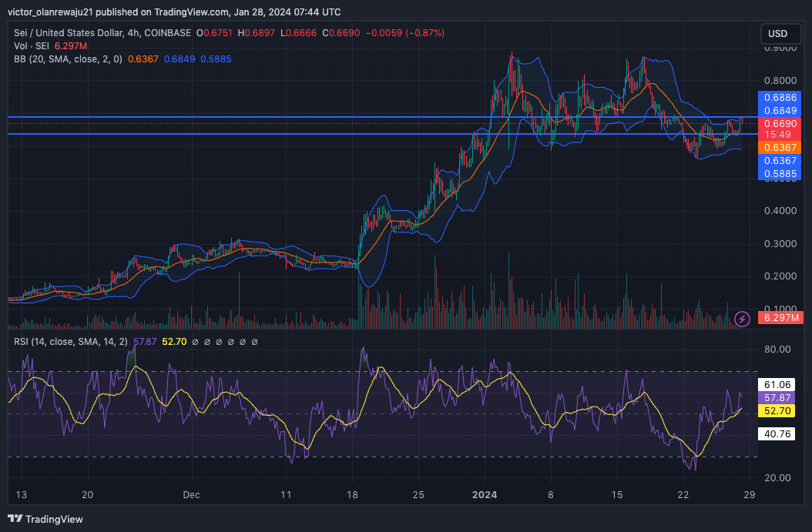This screenshot has height=532, width=812.
Task: Click the 80.00 RSI scale level
Action: [777, 350]
